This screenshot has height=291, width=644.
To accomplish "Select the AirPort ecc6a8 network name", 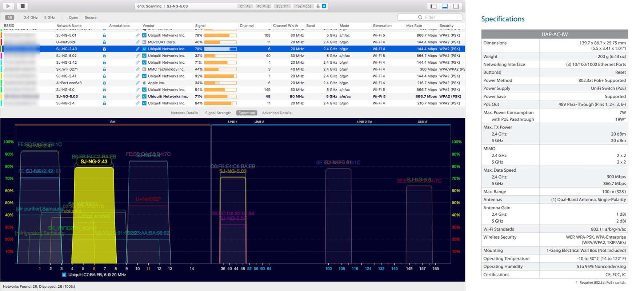I will pos(69,83).
